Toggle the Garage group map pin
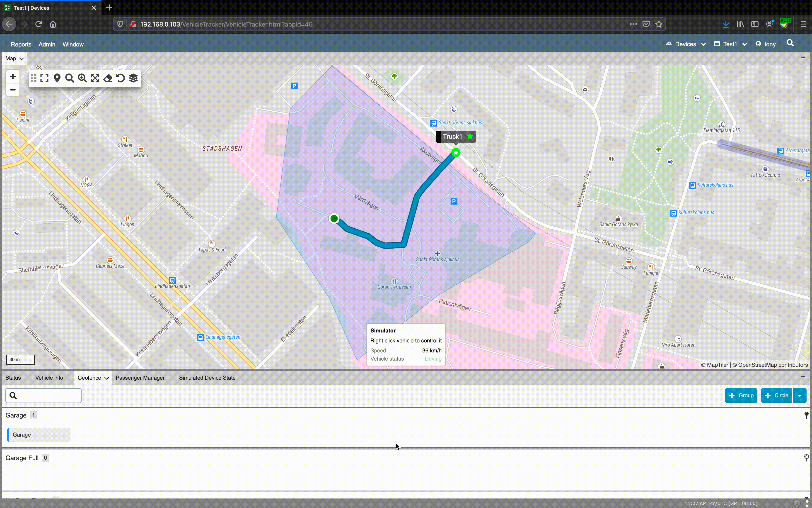 (x=806, y=415)
